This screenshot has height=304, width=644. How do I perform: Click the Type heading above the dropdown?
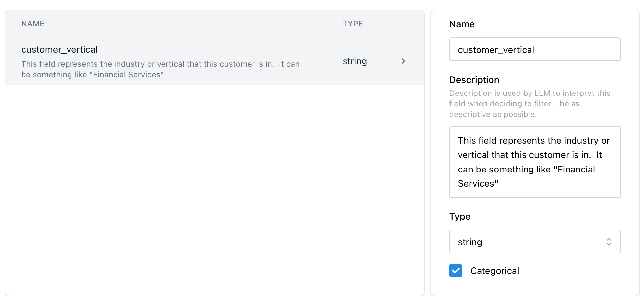pyautogui.click(x=460, y=217)
